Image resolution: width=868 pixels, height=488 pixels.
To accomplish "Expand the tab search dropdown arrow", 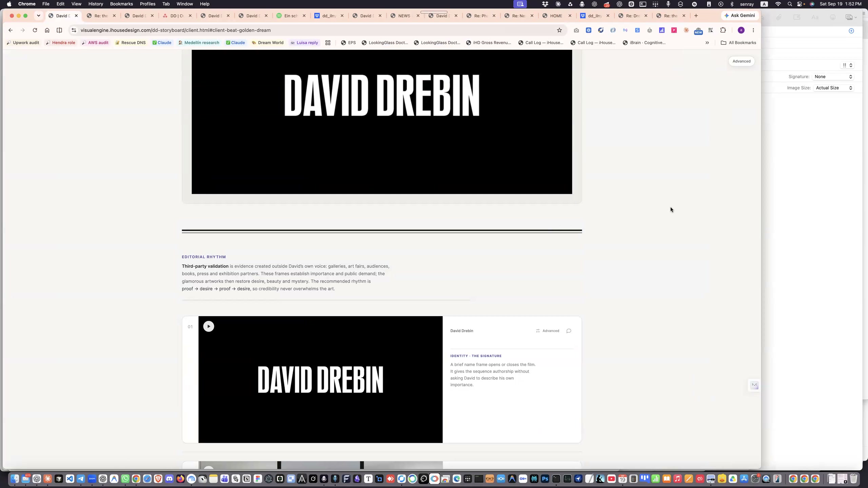I will click(x=39, y=16).
